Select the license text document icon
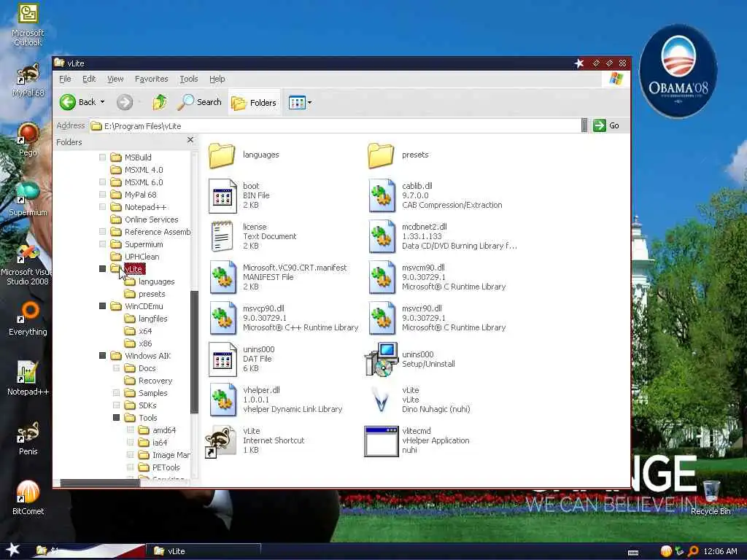 [222, 236]
